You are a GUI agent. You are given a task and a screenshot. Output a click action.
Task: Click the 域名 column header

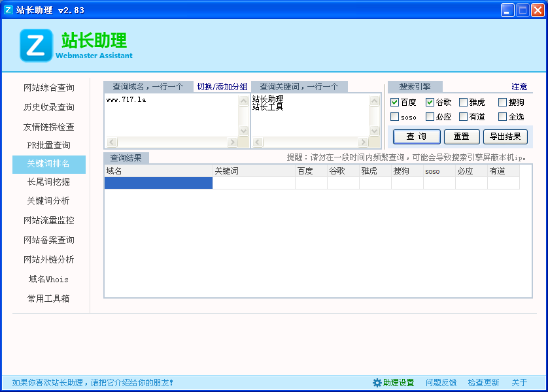click(x=159, y=171)
